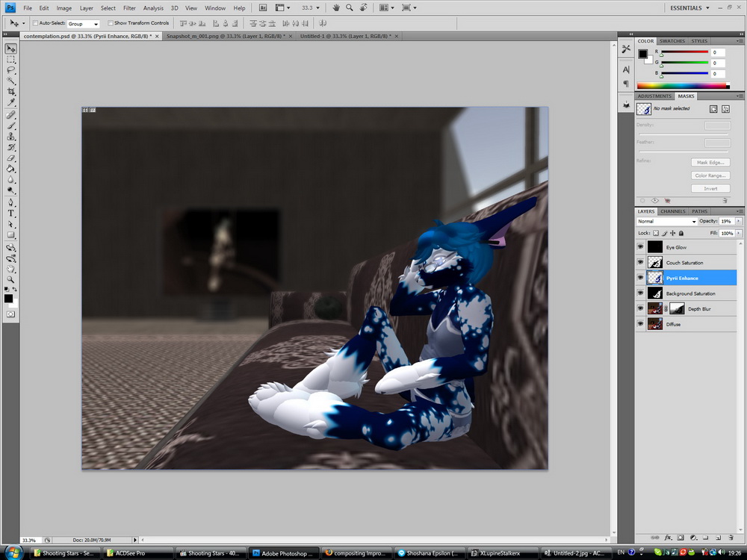
Task: Select the Move tool
Action: click(11, 49)
